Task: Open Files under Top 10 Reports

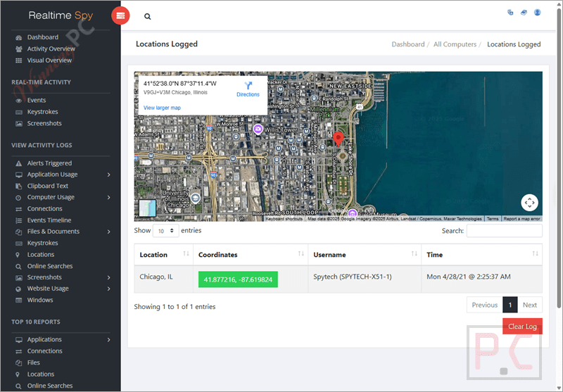Action: coord(33,363)
